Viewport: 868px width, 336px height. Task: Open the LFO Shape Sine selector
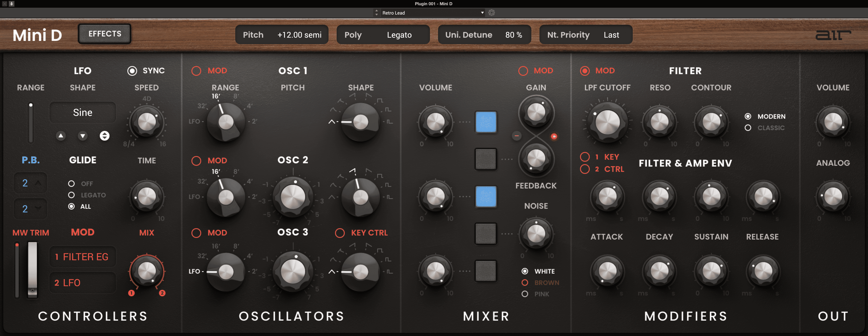(82, 112)
